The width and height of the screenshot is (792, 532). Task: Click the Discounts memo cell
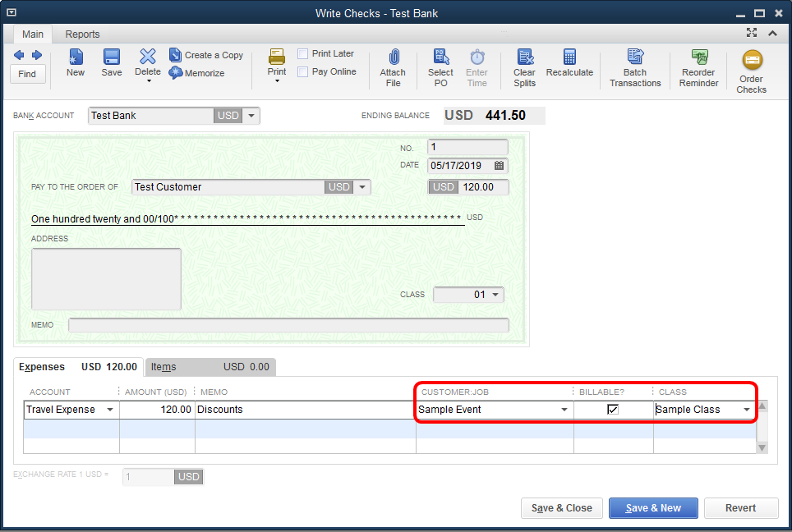tap(305, 410)
